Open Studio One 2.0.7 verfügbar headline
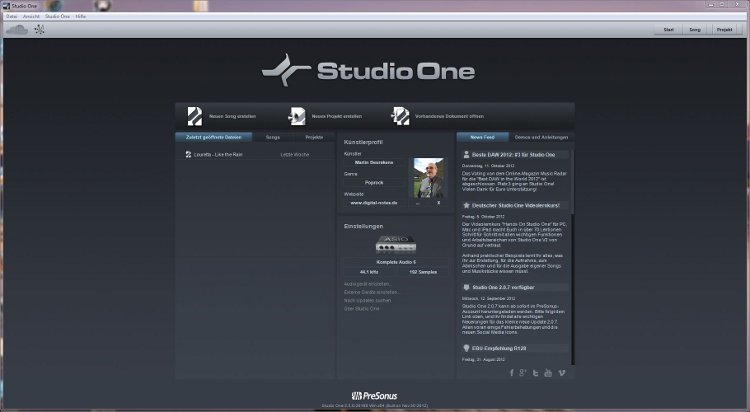 (503, 288)
